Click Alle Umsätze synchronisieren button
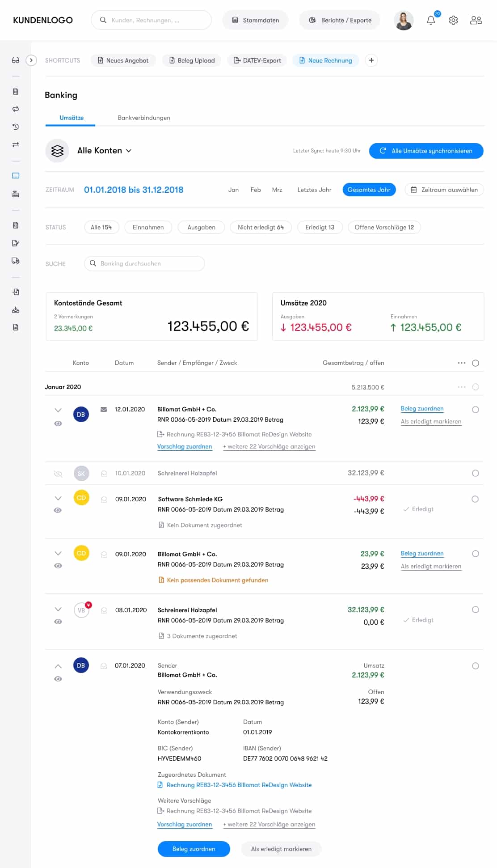Viewport: 497px width, 868px height. click(426, 151)
